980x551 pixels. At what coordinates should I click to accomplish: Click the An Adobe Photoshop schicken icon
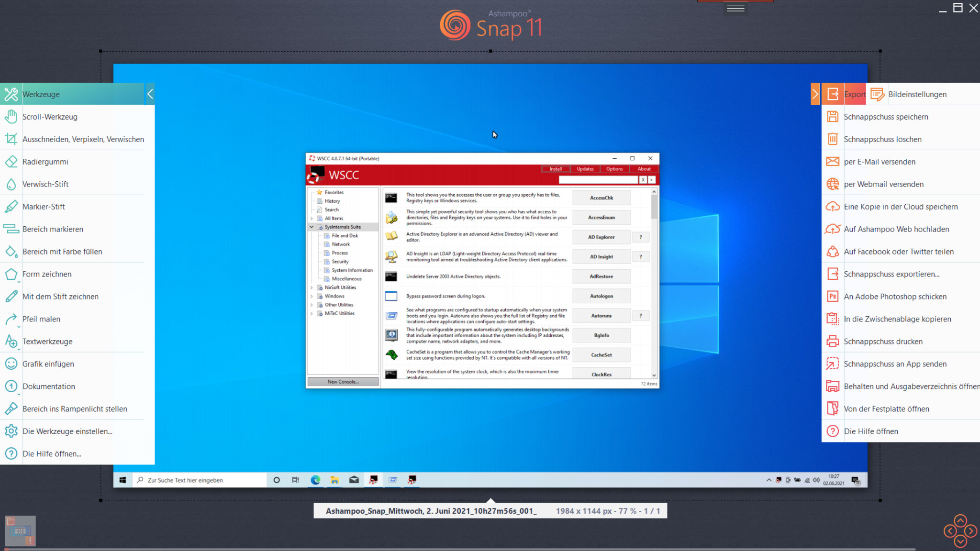pos(833,297)
